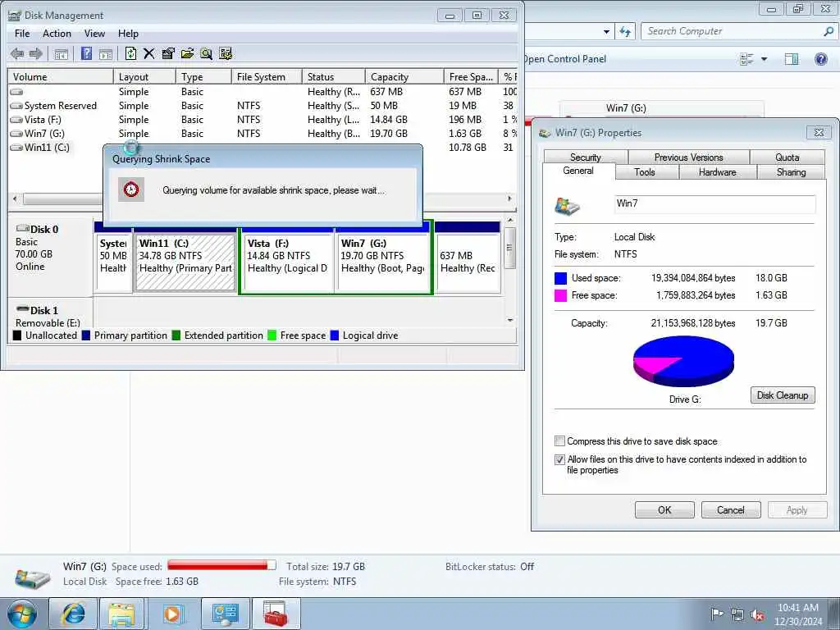Click Cancel in Win7 Properties
This screenshot has height=630, width=840.
(x=731, y=510)
